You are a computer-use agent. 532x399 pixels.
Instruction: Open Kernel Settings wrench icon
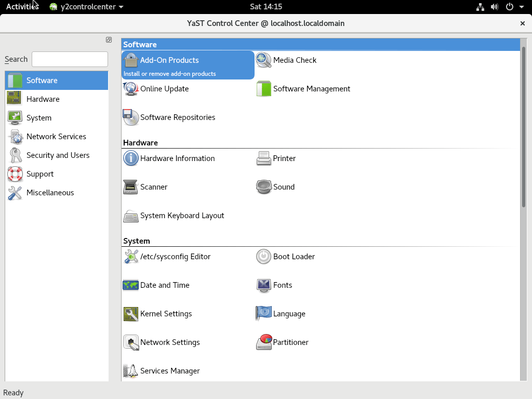[130, 314]
